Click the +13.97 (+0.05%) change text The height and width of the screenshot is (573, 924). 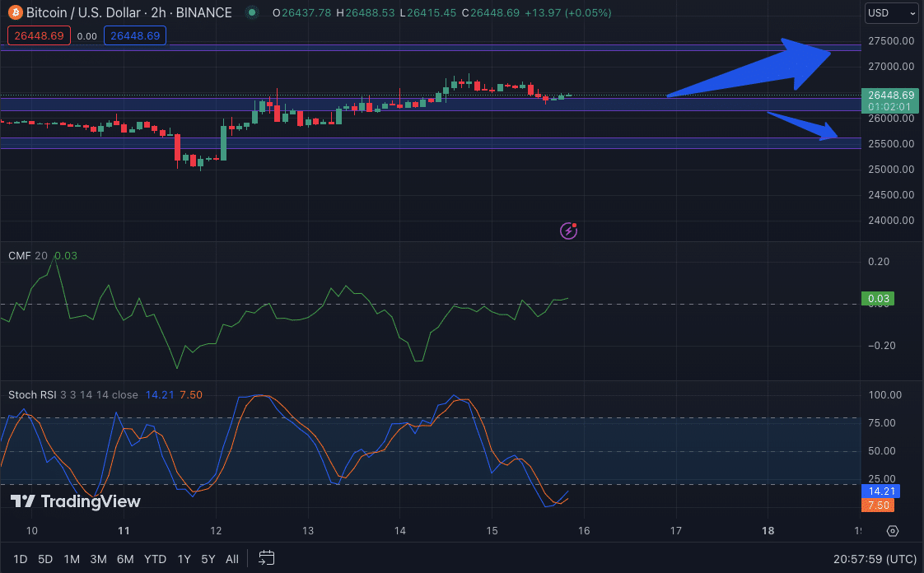[567, 12]
